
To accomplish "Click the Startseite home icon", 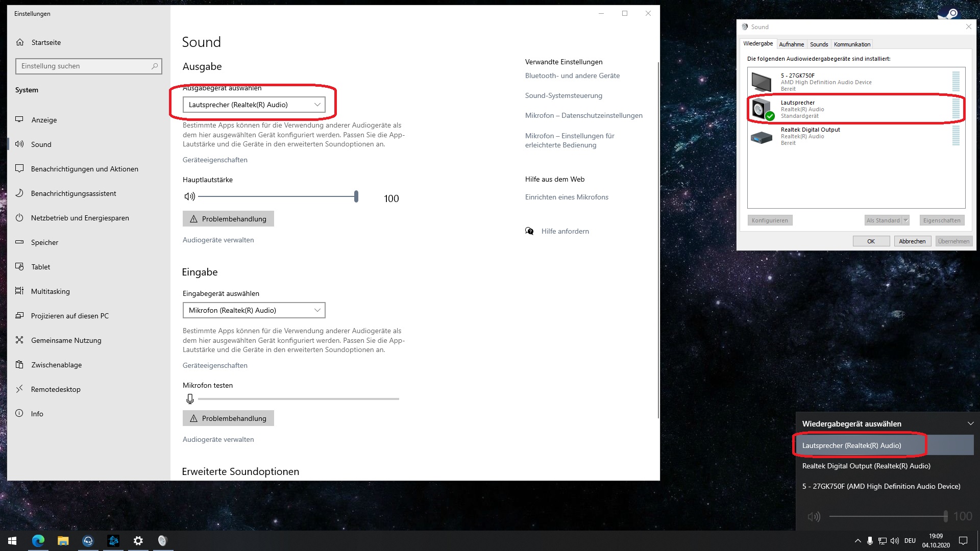I will click(20, 42).
